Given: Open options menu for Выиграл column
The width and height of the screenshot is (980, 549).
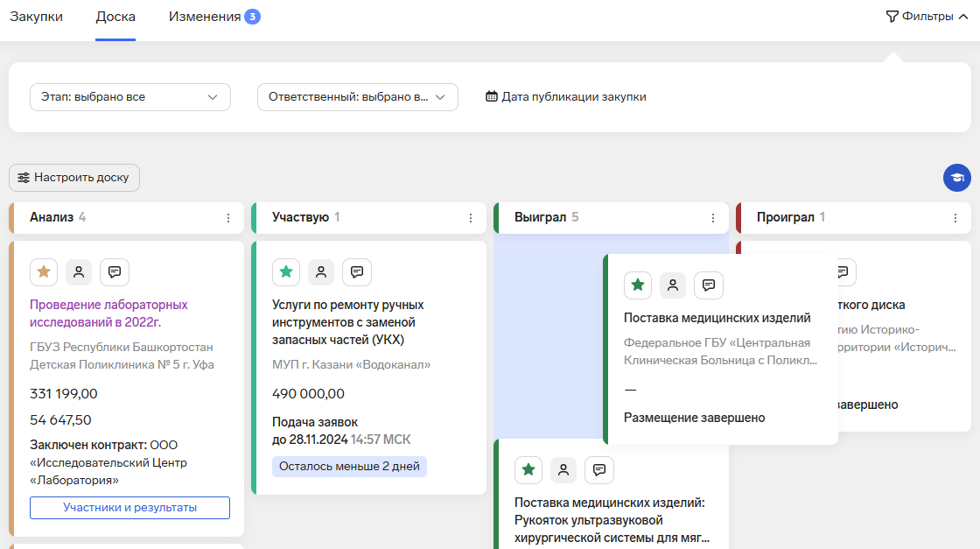Looking at the screenshot, I should coord(713,218).
